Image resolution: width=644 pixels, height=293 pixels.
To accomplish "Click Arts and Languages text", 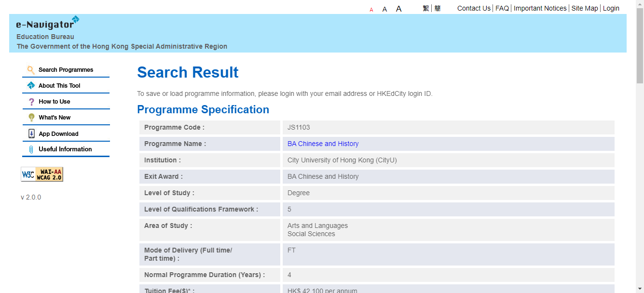I will point(317,226).
